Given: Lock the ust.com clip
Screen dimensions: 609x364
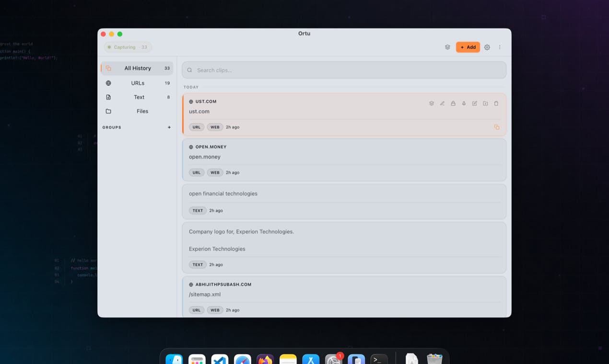Looking at the screenshot, I should pyautogui.click(x=453, y=103).
